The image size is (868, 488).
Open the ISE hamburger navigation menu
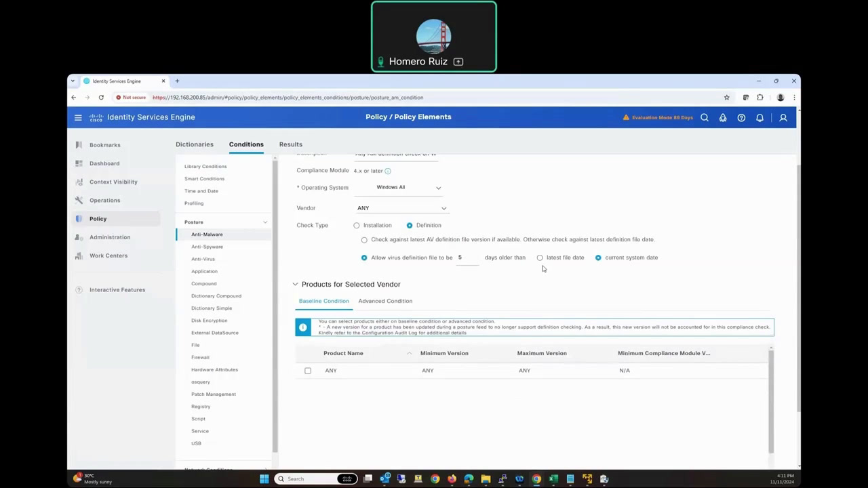click(x=78, y=117)
